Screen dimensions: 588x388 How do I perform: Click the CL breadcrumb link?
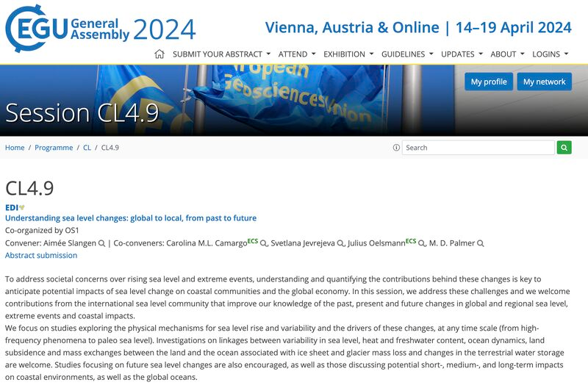(x=87, y=148)
